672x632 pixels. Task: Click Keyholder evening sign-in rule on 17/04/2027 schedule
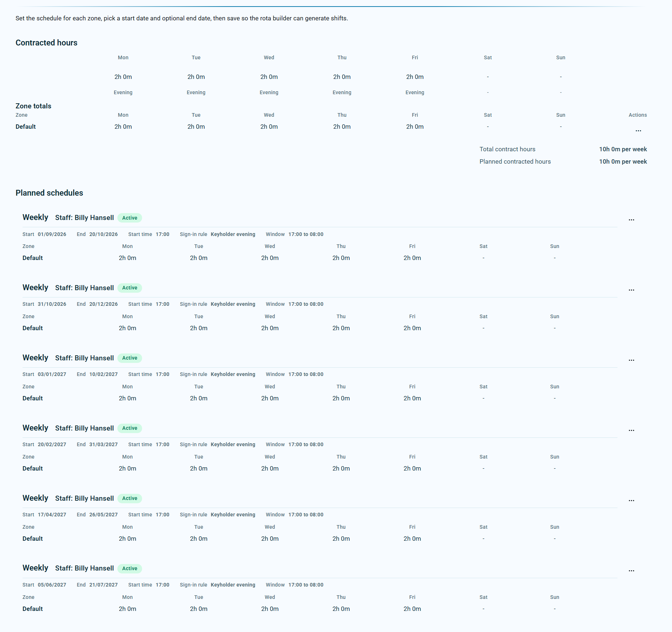[x=233, y=515]
